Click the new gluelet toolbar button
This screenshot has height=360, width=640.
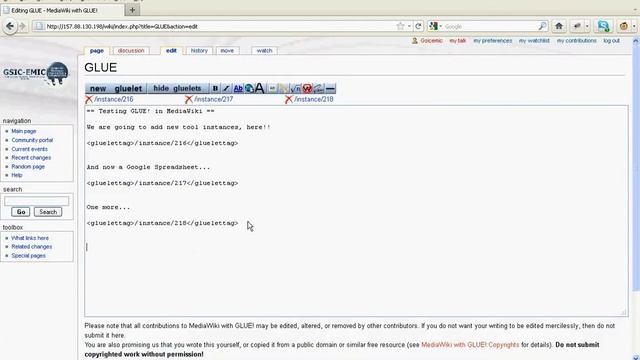pos(116,88)
